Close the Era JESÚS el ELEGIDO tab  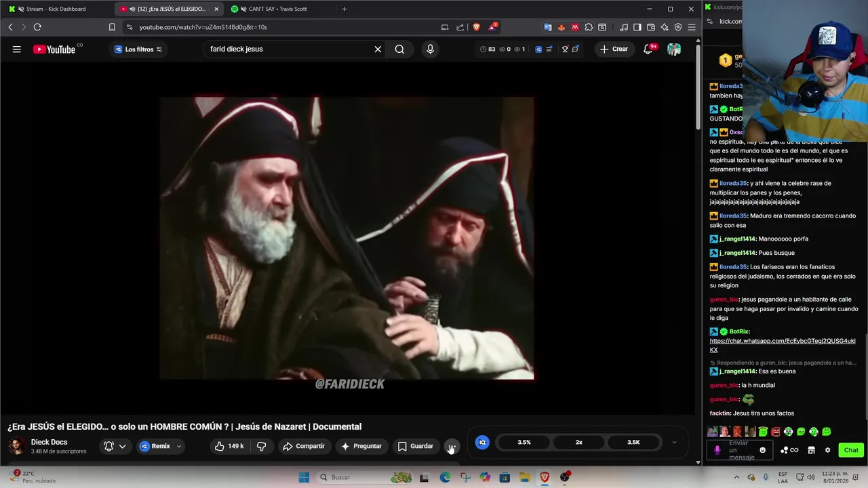pos(216,9)
